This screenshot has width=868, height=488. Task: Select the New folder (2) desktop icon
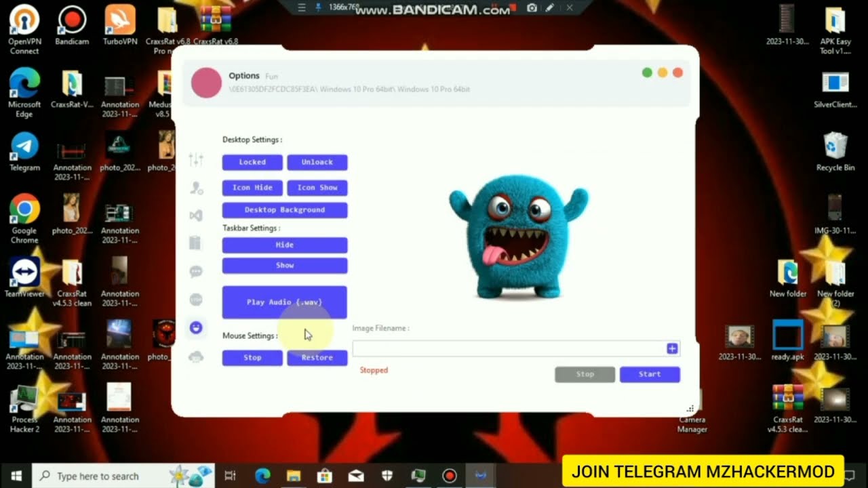(835, 283)
